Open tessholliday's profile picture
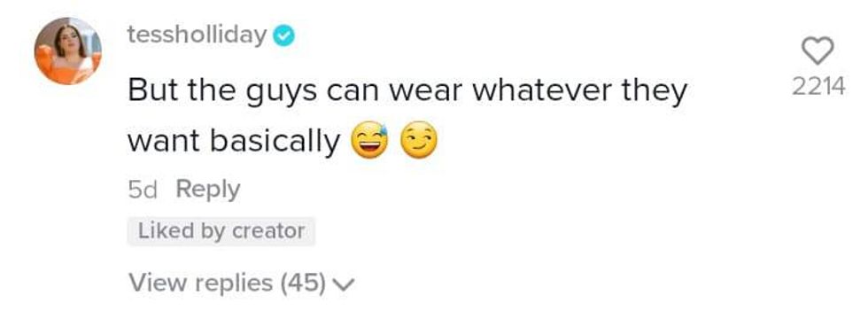 click(68, 51)
